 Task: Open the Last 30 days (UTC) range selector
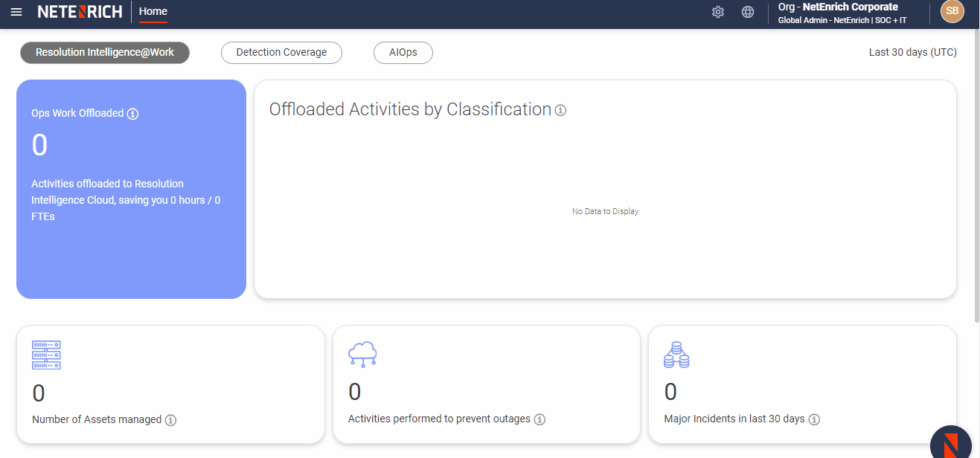click(913, 53)
